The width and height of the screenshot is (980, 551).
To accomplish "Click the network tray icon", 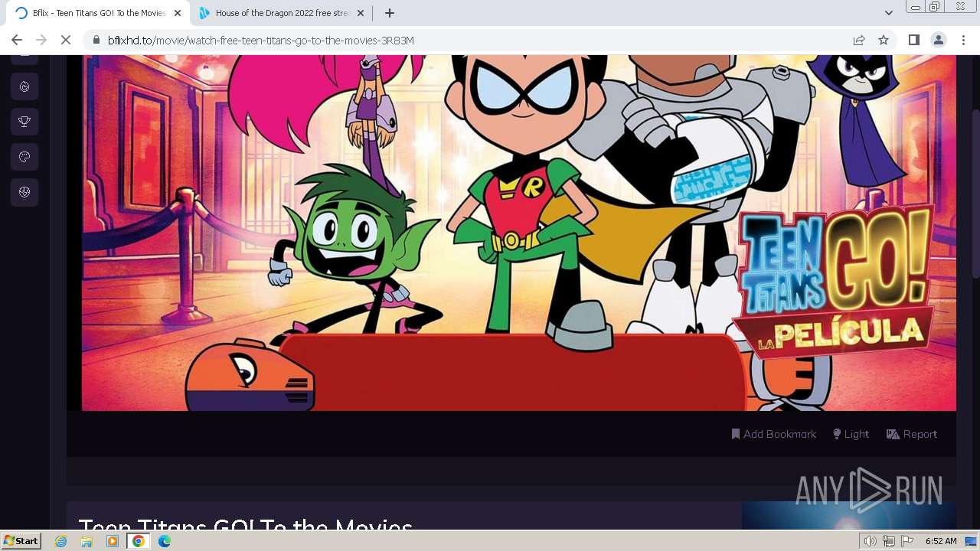I will (889, 541).
